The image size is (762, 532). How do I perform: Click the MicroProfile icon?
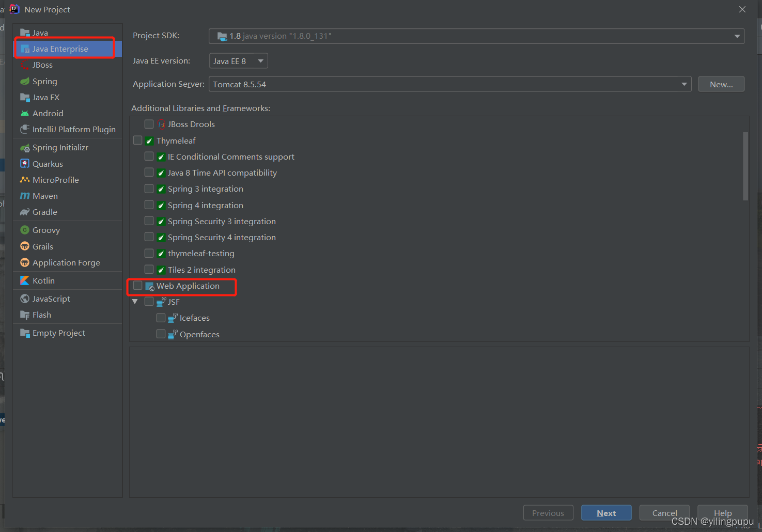coord(25,180)
